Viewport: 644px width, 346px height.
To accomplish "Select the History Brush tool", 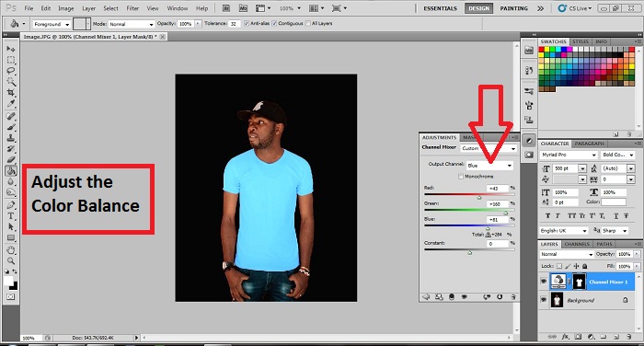I will (11, 149).
